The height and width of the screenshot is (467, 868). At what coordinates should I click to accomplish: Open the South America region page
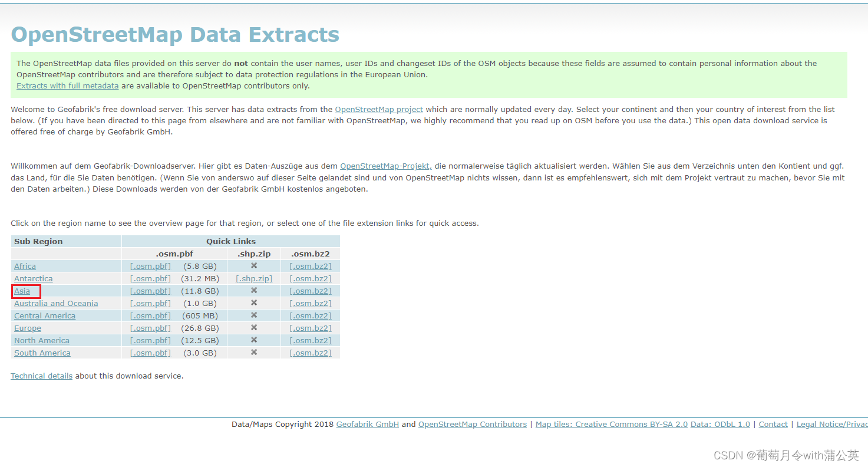click(x=42, y=353)
